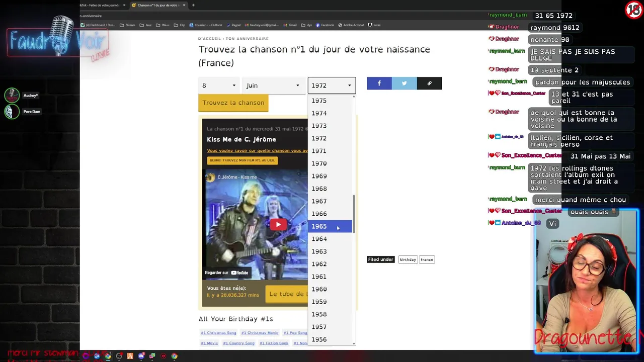Click the birthday tag

(408, 259)
